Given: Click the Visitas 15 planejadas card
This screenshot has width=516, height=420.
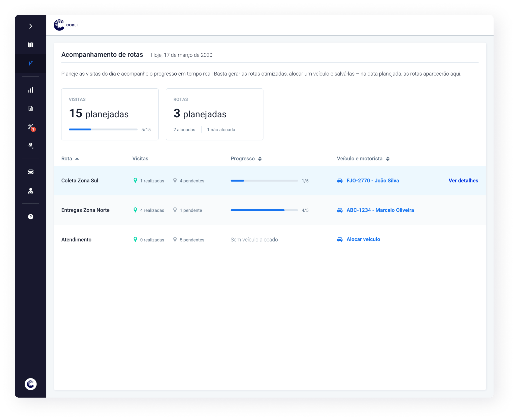Looking at the screenshot, I should [x=110, y=114].
